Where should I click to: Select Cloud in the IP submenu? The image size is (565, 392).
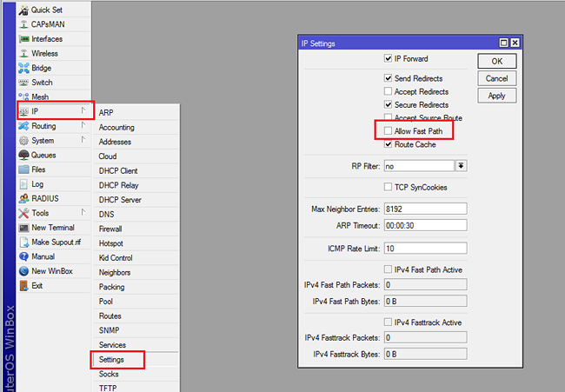pos(136,156)
